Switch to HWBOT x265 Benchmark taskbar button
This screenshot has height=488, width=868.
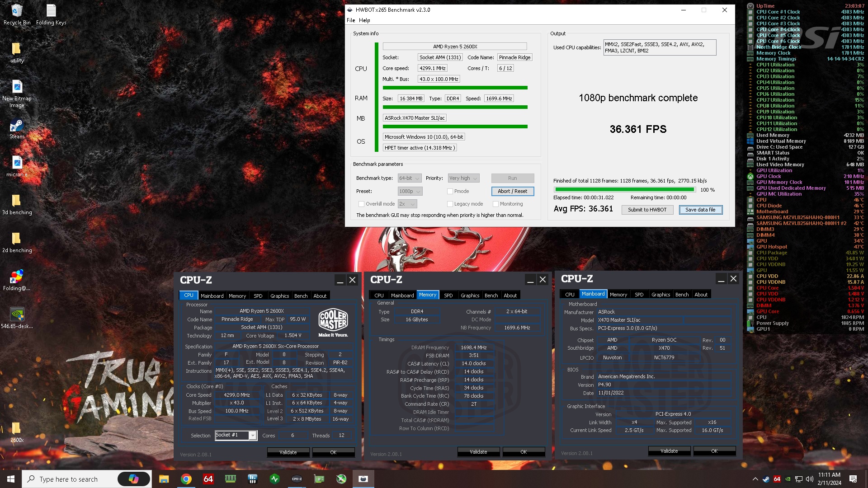click(x=363, y=479)
